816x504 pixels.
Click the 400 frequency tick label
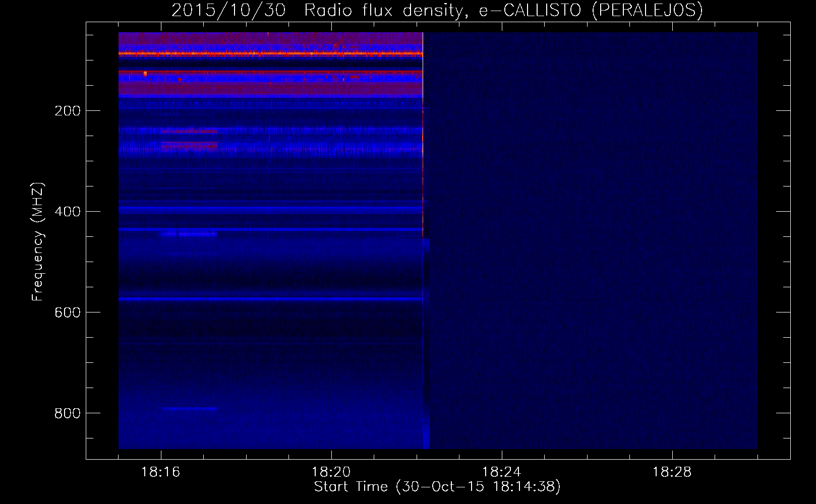click(68, 212)
